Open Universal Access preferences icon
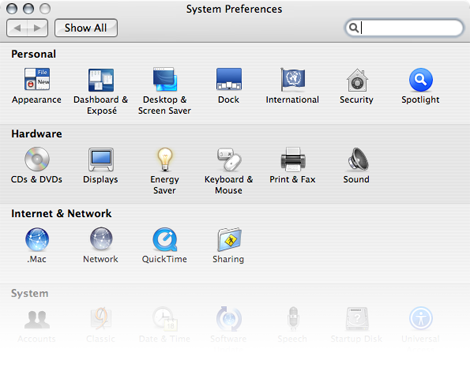Screen dimensions: 470x381 pyautogui.click(x=421, y=318)
